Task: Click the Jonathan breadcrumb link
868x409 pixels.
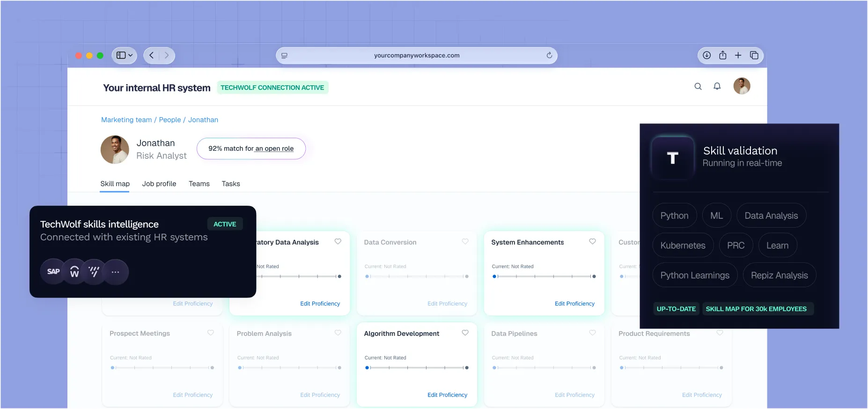Action: (203, 120)
